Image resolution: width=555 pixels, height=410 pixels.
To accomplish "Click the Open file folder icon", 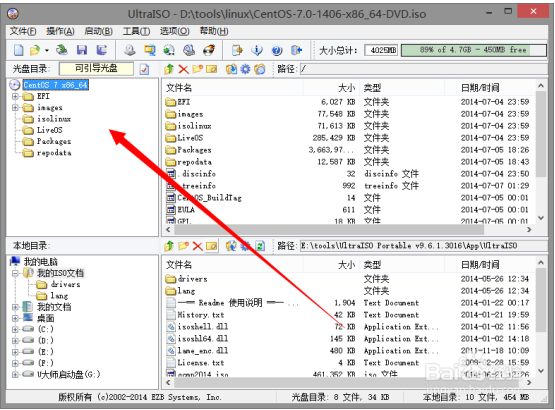I will [35, 50].
